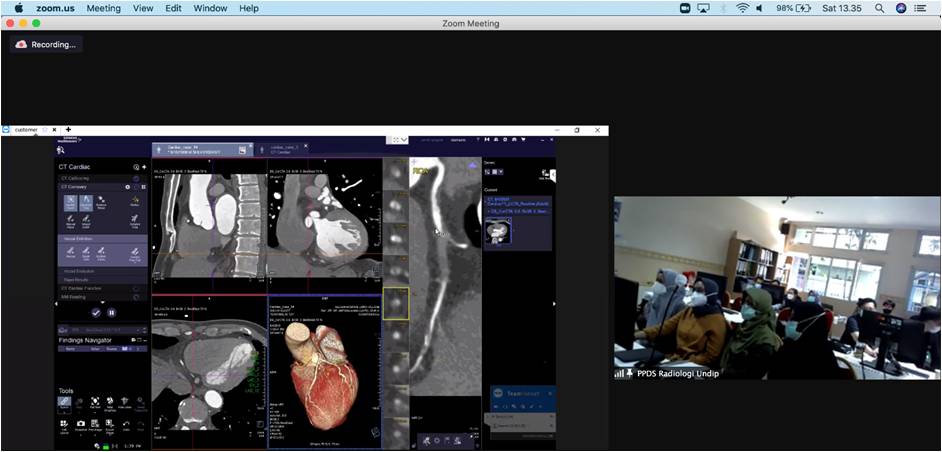Image resolution: width=942 pixels, height=452 pixels.
Task: Click the pause button in workflow panel
Action: tap(111, 312)
